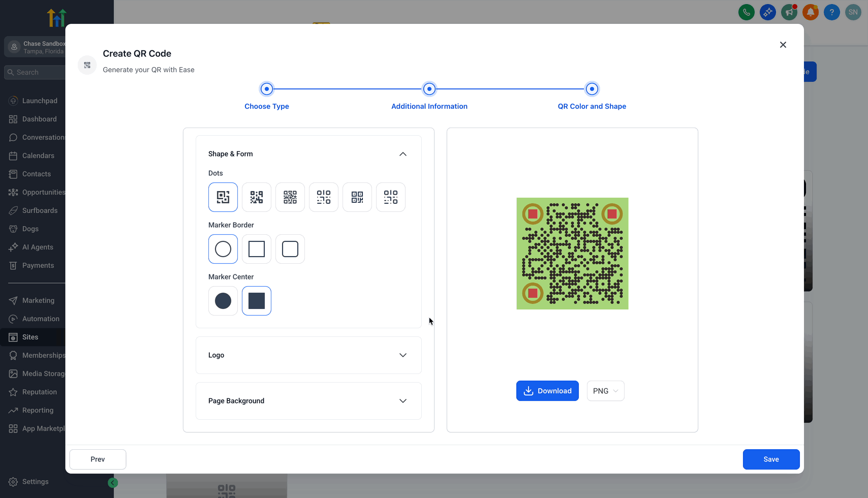
Task: Download the QR code
Action: (547, 391)
